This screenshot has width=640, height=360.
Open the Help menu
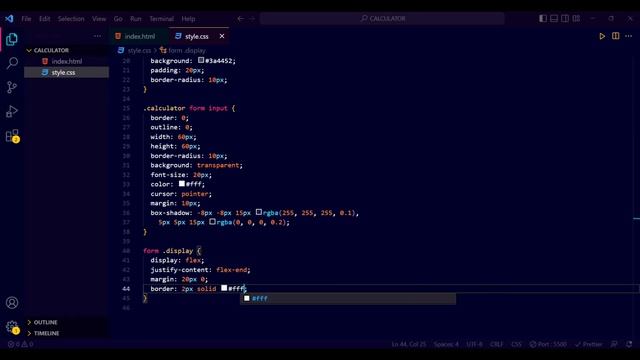click(188, 18)
